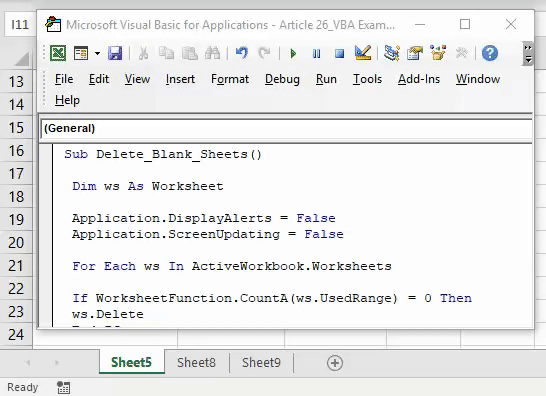
Task: Click the macro recording status bar icon
Action: click(x=63, y=388)
